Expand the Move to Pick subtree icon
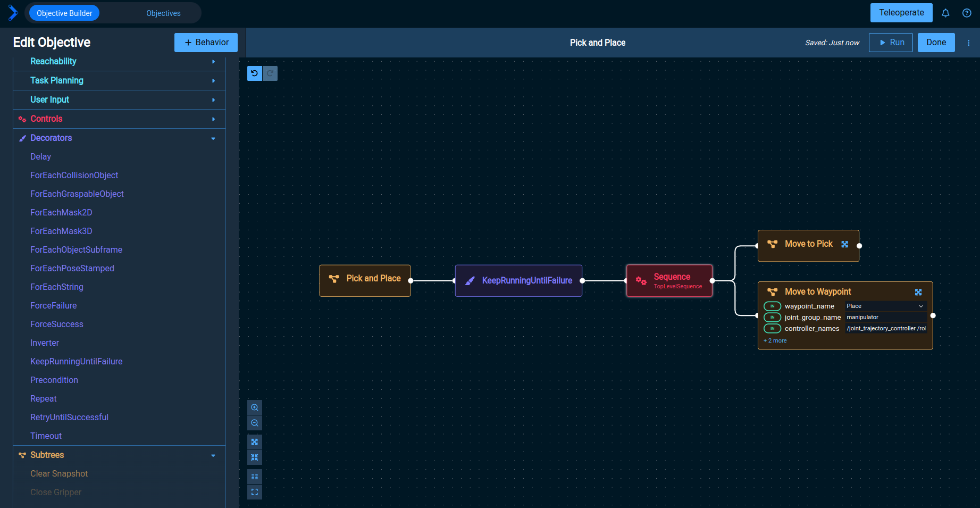 click(845, 244)
